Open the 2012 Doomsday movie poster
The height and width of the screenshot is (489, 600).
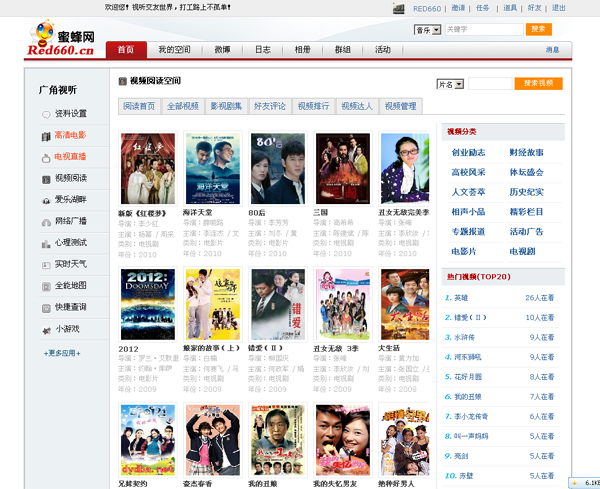click(x=148, y=304)
